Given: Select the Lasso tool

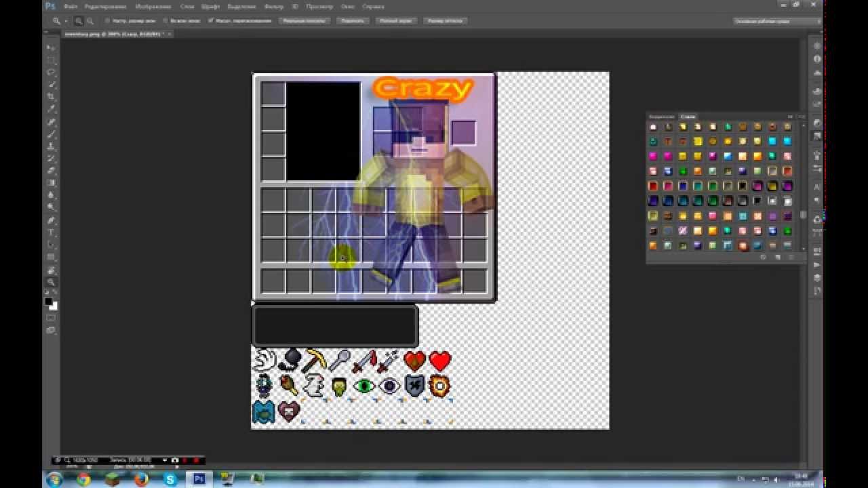Looking at the screenshot, I should (x=51, y=72).
